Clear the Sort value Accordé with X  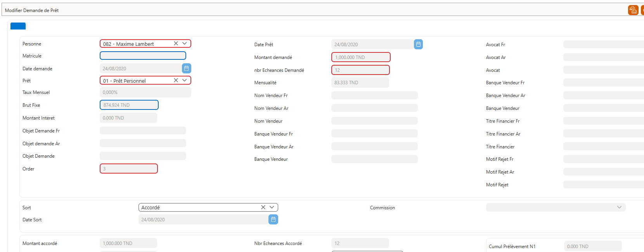tap(263, 207)
